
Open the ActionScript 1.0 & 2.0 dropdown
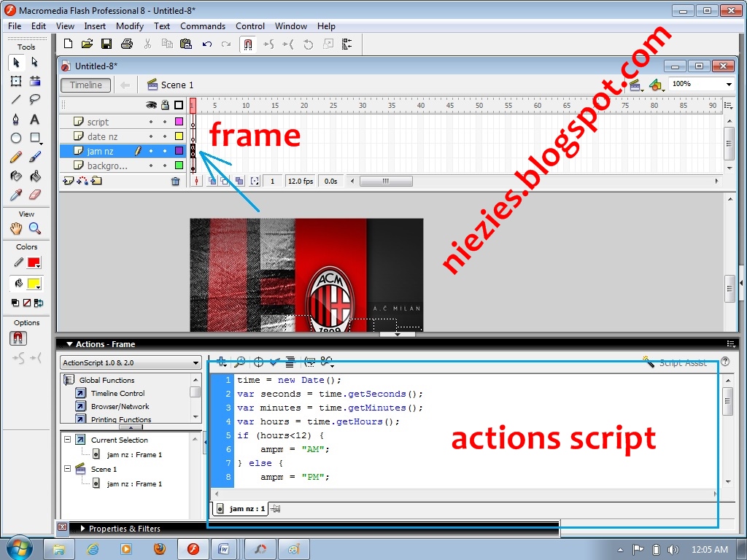[131, 363]
